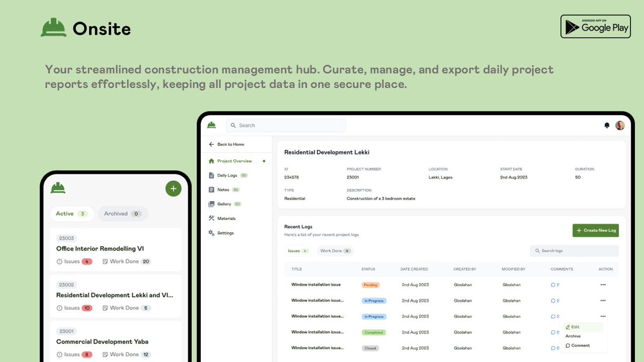Click the Residential Development Lekki project title

(x=327, y=152)
